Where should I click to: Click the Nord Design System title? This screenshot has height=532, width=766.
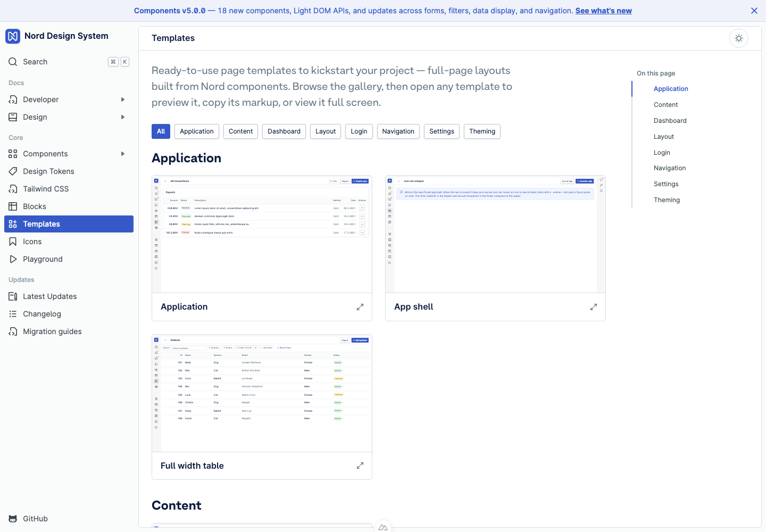(66, 36)
